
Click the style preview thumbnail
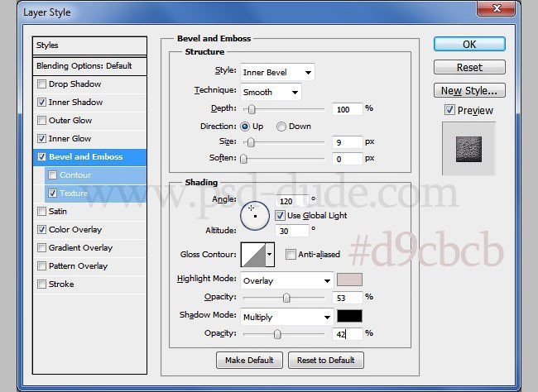468,149
